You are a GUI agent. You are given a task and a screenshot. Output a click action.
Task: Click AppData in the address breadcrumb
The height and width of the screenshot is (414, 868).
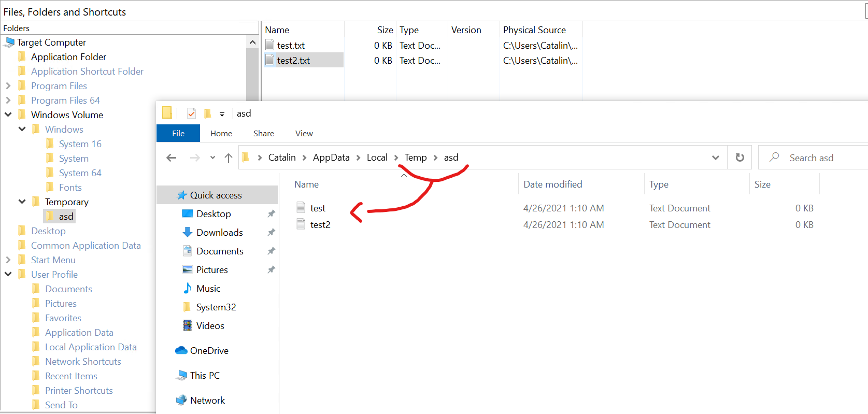331,158
